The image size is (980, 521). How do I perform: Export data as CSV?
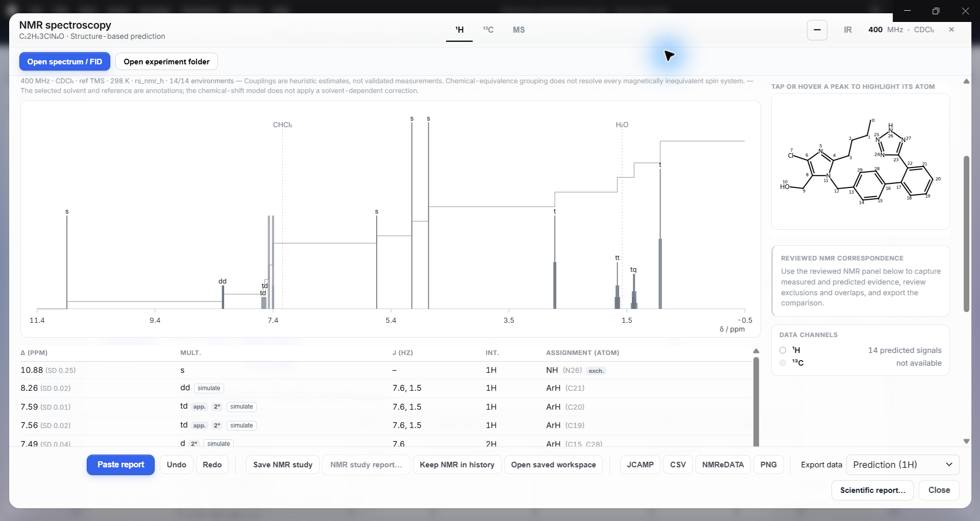click(x=678, y=464)
